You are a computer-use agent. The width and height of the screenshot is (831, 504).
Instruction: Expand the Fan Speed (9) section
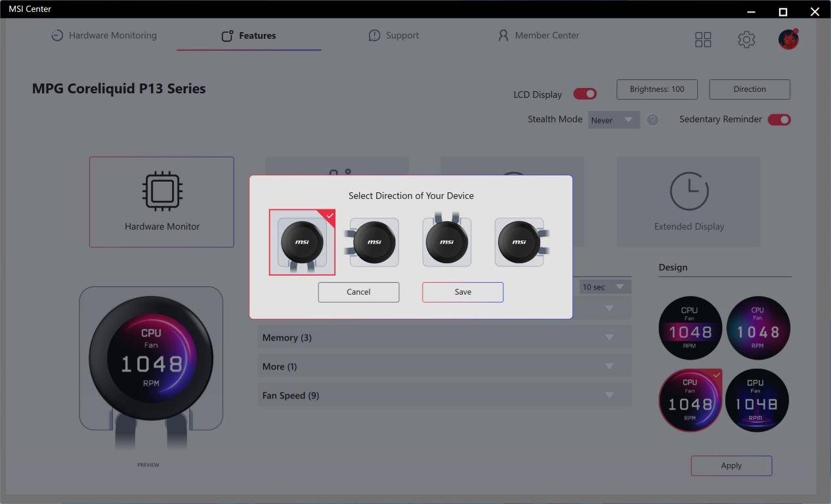point(444,395)
